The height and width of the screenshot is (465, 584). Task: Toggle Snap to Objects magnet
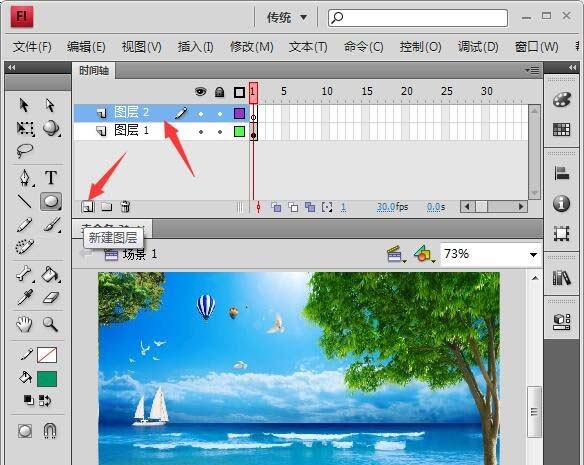coord(50,431)
